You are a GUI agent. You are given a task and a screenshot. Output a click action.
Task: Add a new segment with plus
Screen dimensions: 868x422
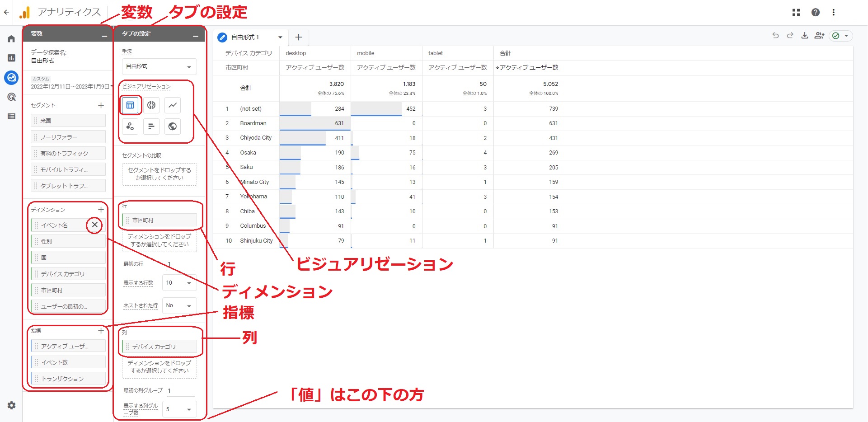[101, 105]
